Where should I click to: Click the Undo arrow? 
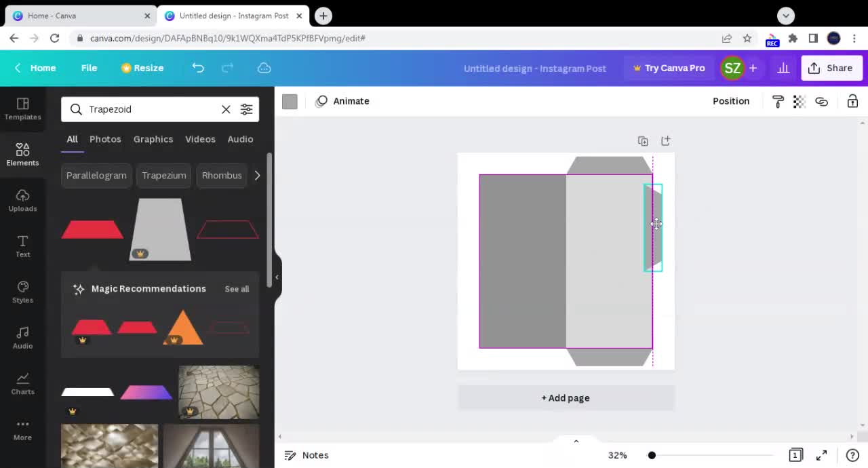198,68
